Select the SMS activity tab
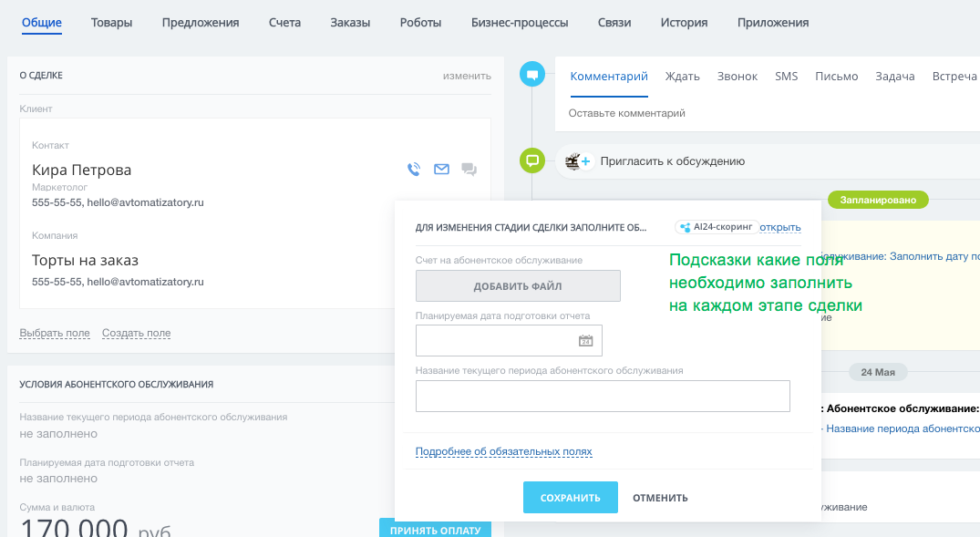This screenshot has height=537, width=980. click(786, 77)
